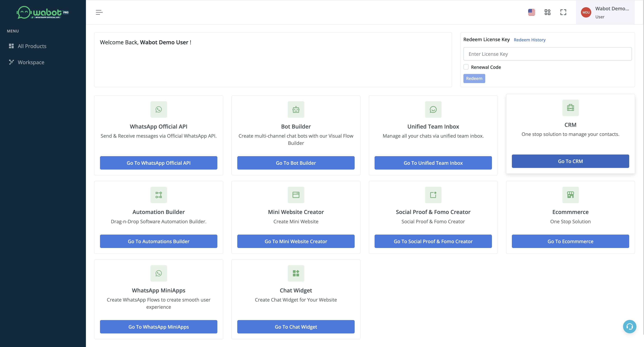This screenshot has height=347, width=644.
Task: Open the apps grid icon in header
Action: [x=547, y=12]
